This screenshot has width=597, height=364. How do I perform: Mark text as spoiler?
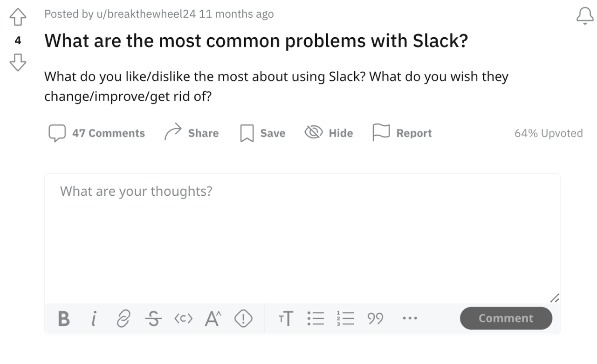243,319
